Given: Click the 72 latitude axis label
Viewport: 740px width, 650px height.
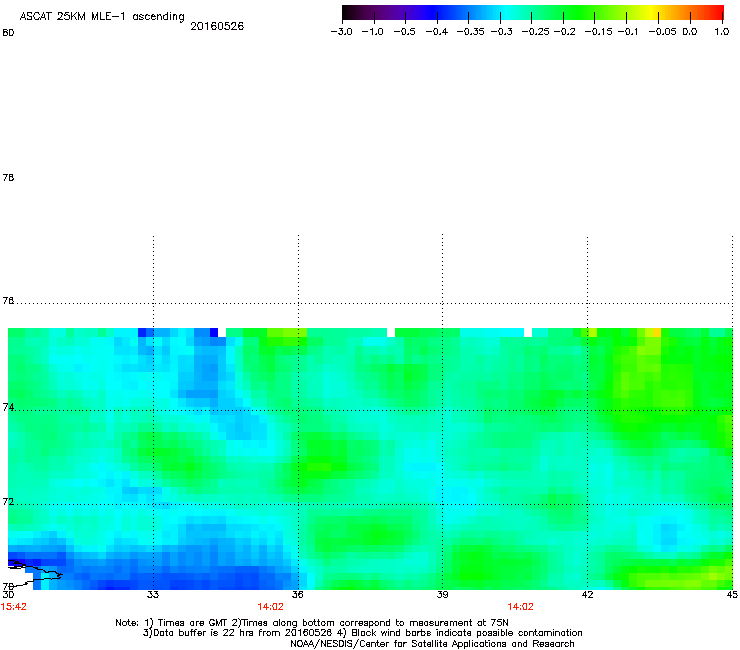Looking at the screenshot, I should pyautogui.click(x=8, y=501).
